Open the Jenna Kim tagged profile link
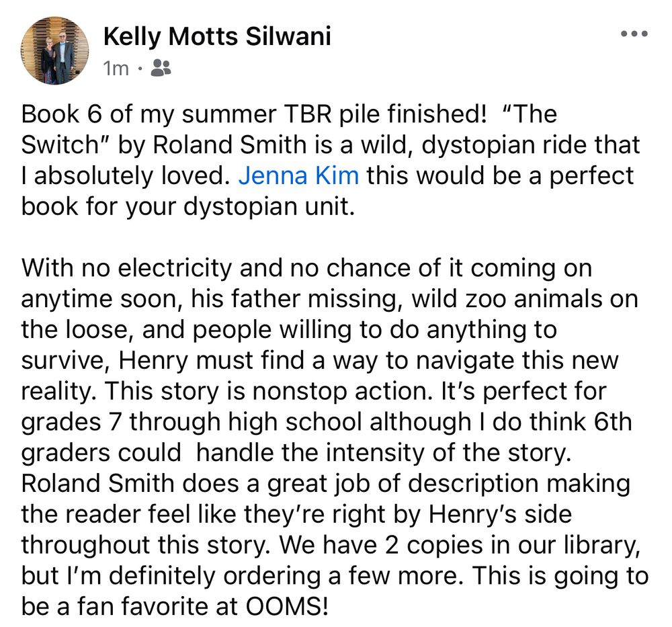Screen dimensions: 672x627 (298, 175)
